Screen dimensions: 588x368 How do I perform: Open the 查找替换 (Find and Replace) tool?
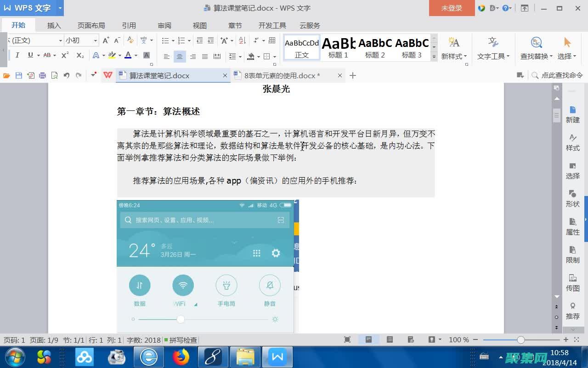[536, 47]
